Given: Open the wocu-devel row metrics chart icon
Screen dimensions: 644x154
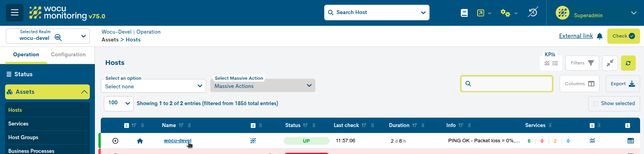Looking at the screenshot, I should pyautogui.click(x=592, y=141).
